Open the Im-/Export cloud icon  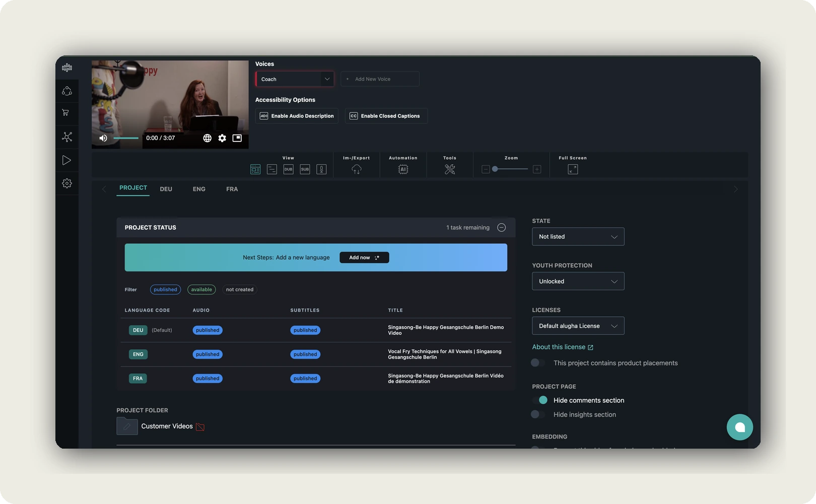tap(357, 169)
